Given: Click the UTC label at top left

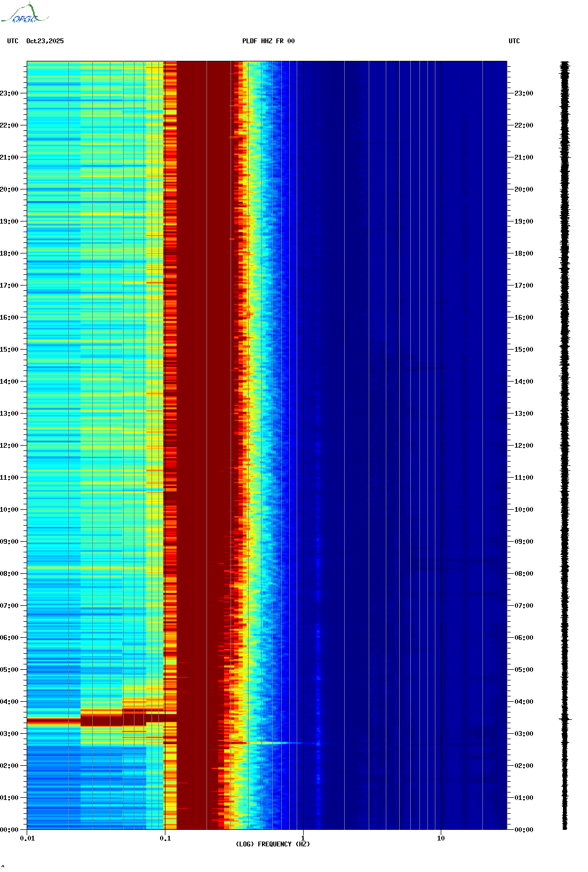Looking at the screenshot, I should [13, 41].
